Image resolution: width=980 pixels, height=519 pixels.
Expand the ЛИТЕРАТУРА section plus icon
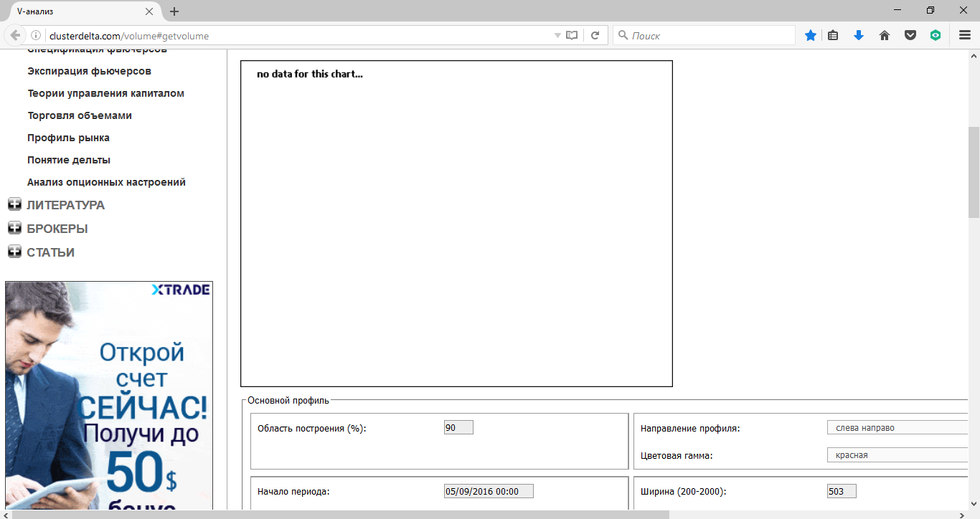pos(14,204)
